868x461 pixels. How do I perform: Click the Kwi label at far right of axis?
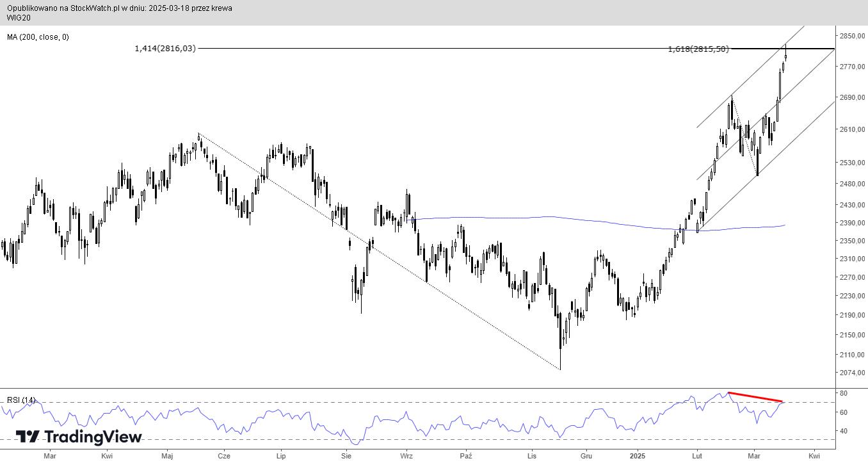coord(814,456)
